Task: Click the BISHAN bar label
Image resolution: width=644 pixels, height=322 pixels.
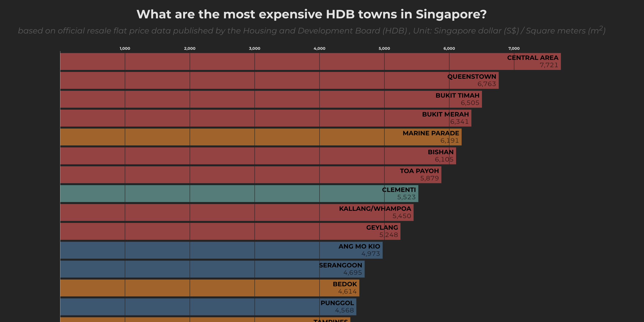Action: (x=440, y=152)
